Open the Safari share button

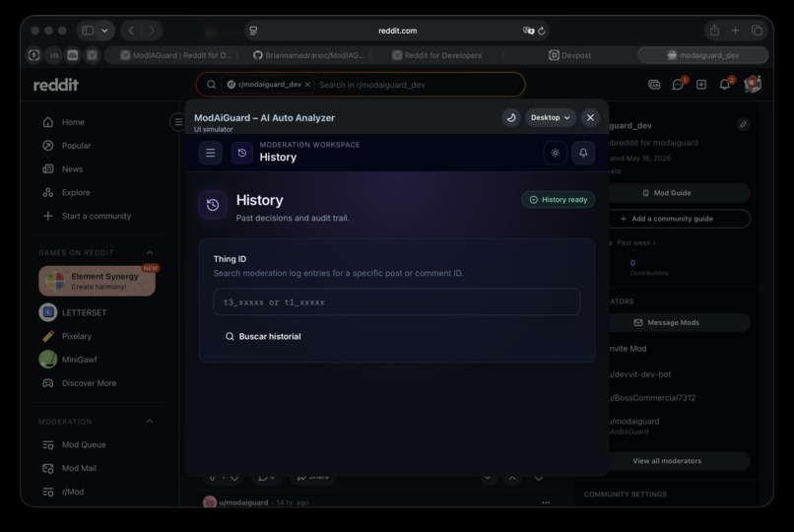tap(714, 31)
